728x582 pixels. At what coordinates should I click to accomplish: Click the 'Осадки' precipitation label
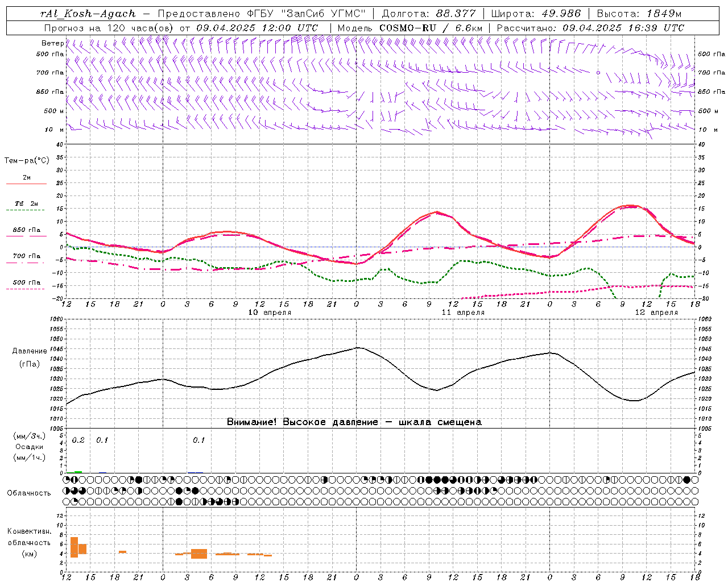click(30, 447)
